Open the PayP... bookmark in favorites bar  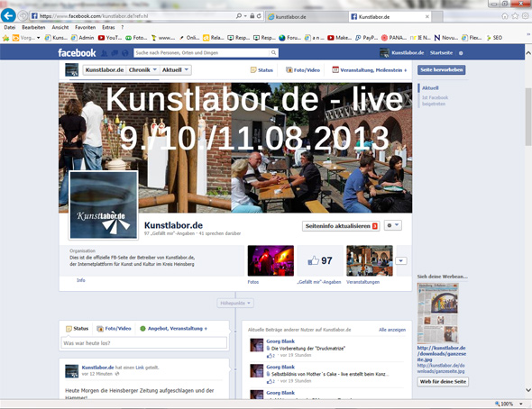pos(366,38)
